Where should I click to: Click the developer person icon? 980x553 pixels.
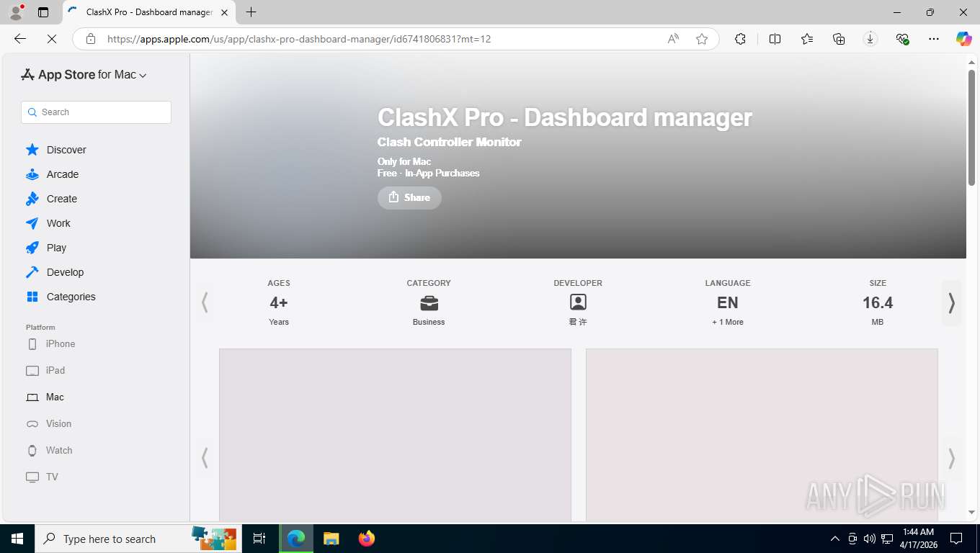point(578,302)
